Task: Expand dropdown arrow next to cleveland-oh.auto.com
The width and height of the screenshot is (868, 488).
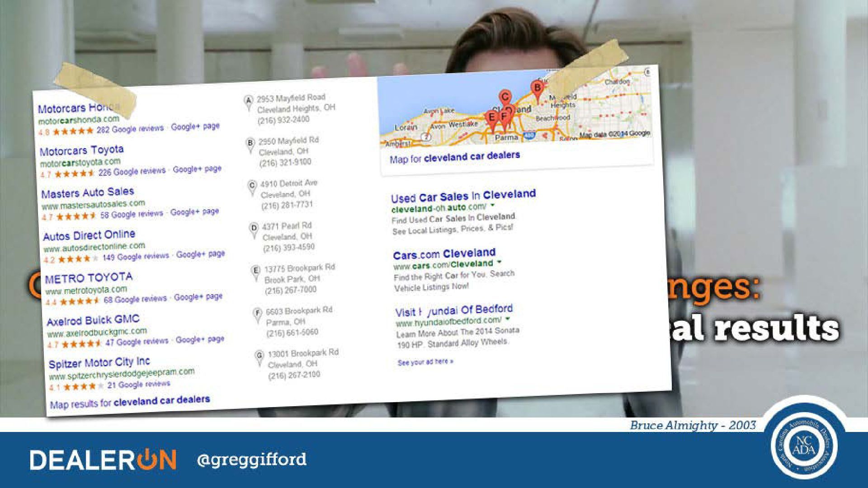Action: click(x=493, y=205)
